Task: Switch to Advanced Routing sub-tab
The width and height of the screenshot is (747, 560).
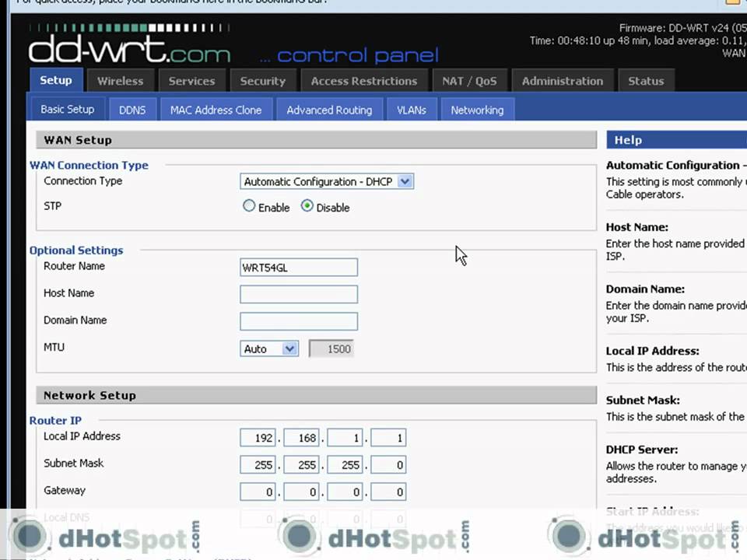Action: tap(329, 110)
